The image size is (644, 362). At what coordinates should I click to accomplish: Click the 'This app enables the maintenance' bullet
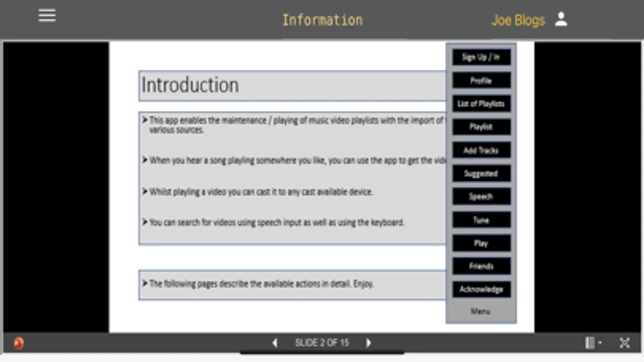(294, 125)
